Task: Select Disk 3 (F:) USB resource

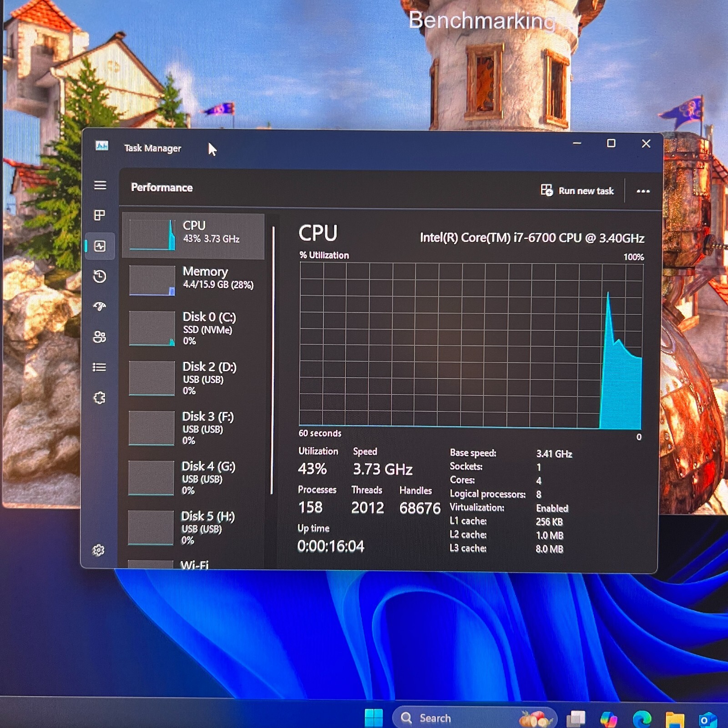Action: pos(193,428)
